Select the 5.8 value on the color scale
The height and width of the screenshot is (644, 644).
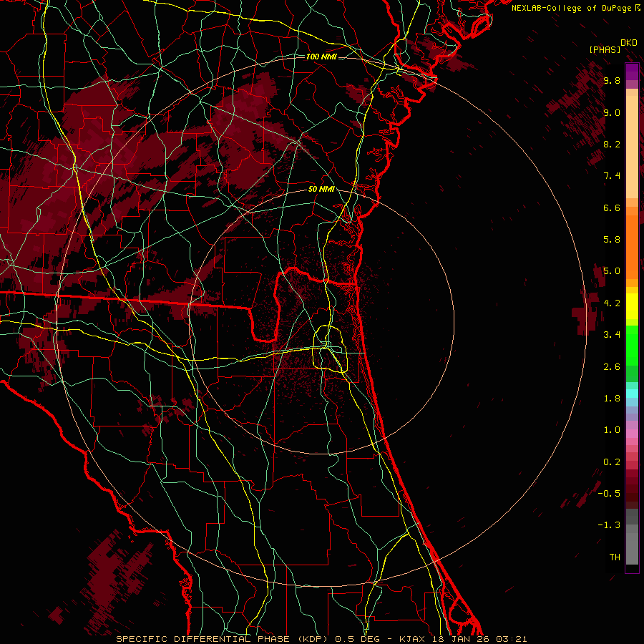pyautogui.click(x=612, y=240)
